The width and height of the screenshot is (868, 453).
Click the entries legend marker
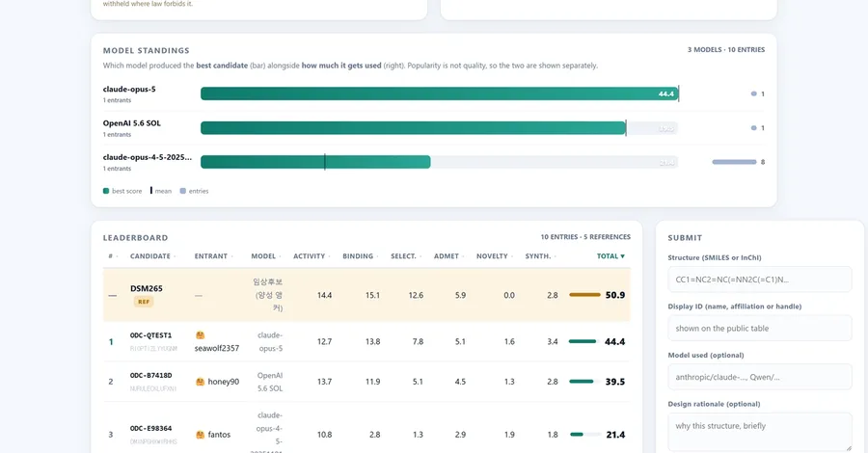coord(182,191)
